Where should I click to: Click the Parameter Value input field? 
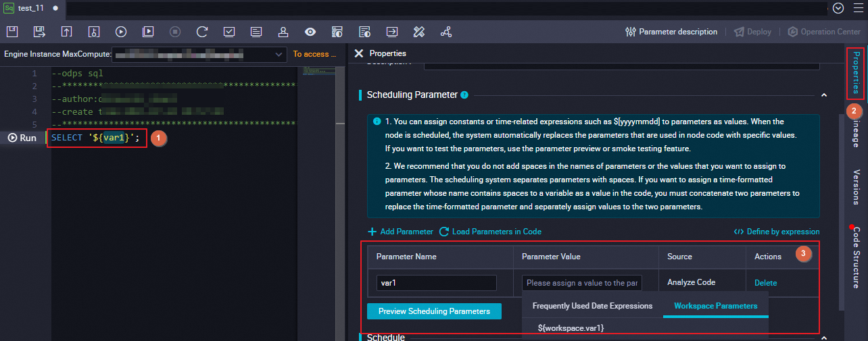click(581, 283)
